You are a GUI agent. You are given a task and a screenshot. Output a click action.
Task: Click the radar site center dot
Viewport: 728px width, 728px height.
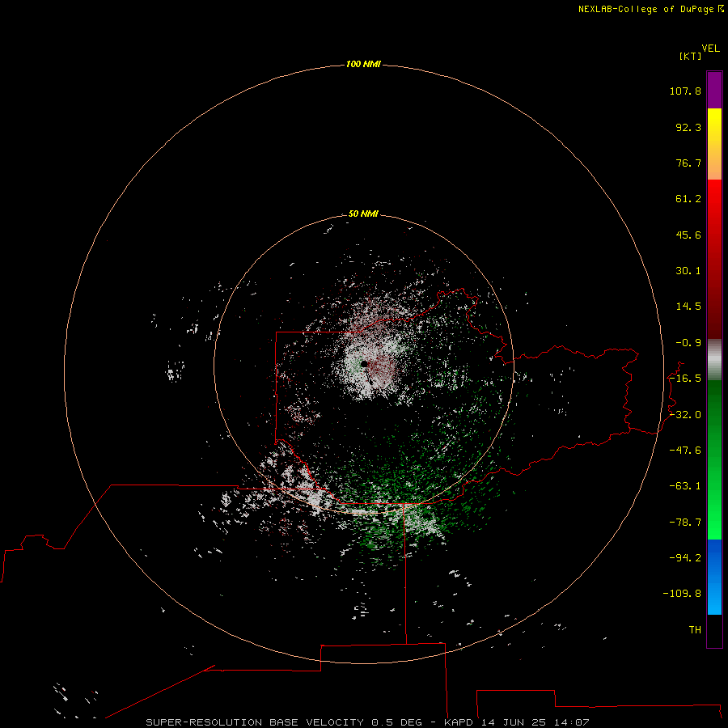pos(365,363)
